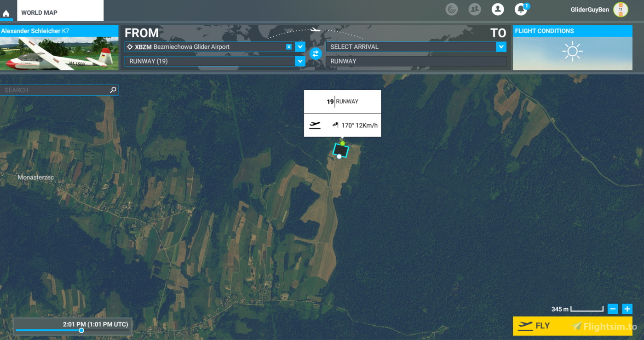Open the profile person icon

497,9
